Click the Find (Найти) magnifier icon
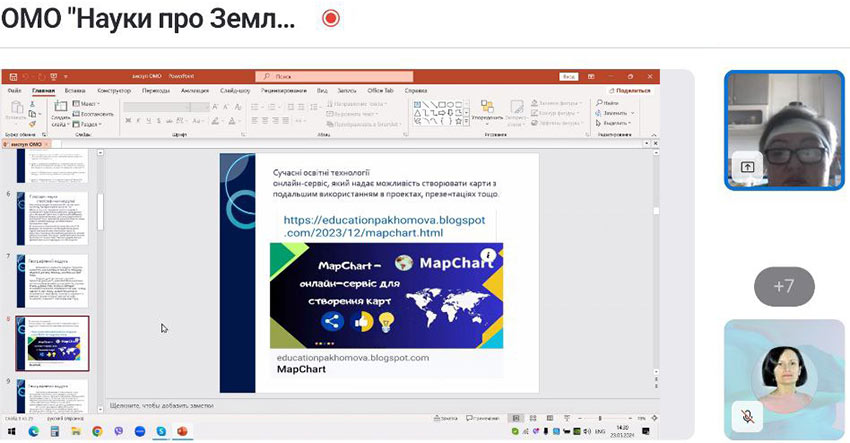This screenshot has width=850, height=443. tap(599, 102)
